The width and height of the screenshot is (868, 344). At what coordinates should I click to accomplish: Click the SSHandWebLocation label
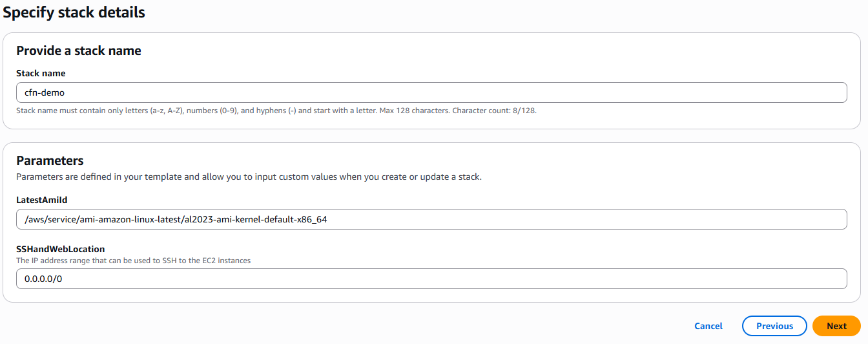[x=61, y=249]
